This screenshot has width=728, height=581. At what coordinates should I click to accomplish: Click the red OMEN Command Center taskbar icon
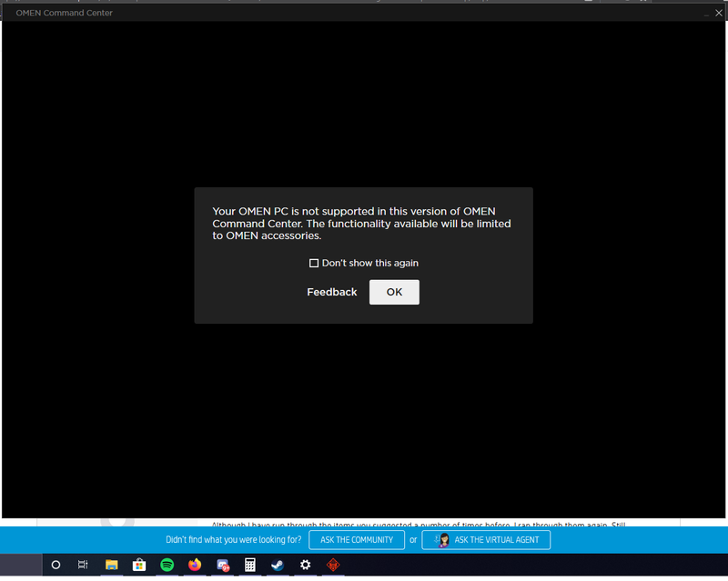(333, 565)
